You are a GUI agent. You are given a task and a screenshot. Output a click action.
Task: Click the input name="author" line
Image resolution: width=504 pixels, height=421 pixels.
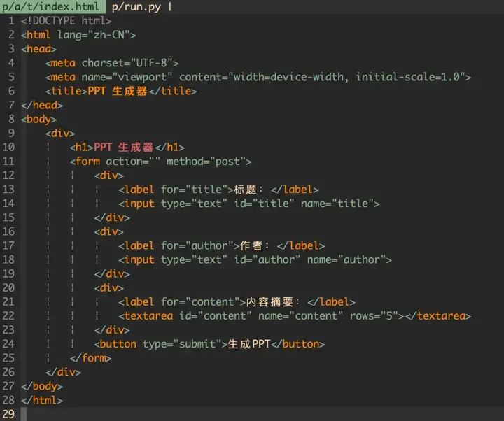tap(255, 259)
